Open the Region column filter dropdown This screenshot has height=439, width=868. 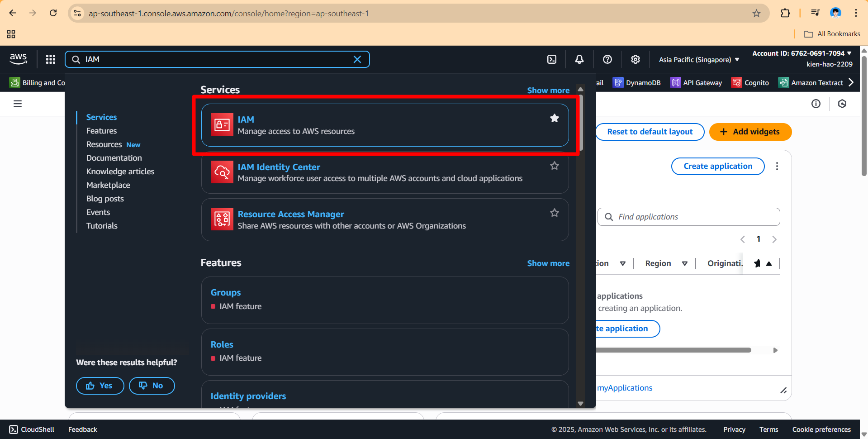[x=684, y=263]
